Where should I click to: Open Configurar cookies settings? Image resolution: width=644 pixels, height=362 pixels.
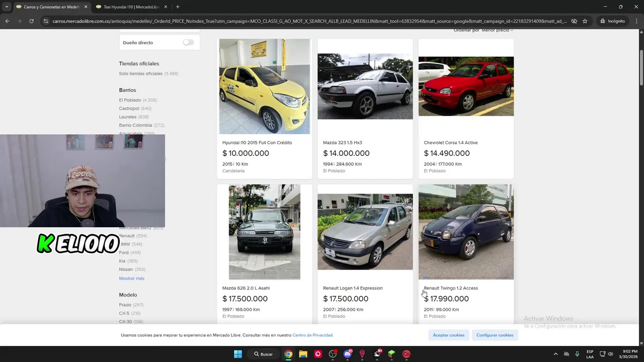[x=495, y=335]
